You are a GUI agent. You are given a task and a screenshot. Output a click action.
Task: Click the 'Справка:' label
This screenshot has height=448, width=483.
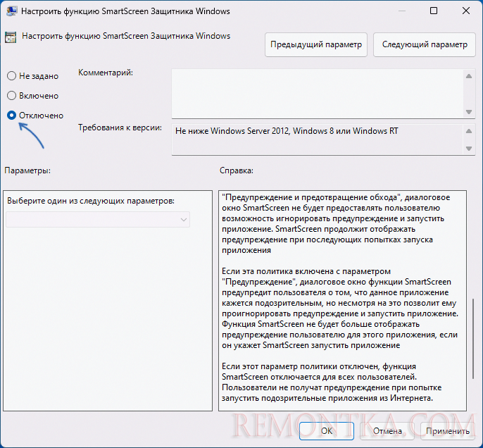pos(237,170)
